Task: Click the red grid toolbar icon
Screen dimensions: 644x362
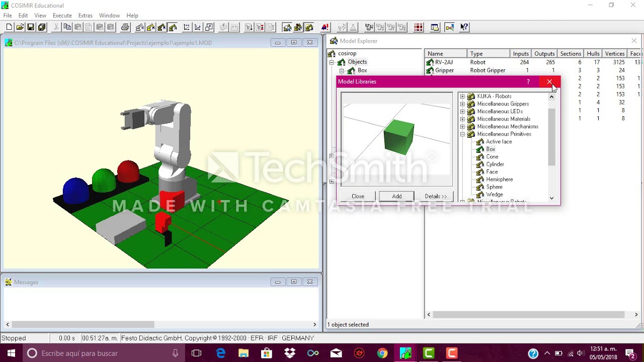Action: pyautogui.click(x=419, y=27)
